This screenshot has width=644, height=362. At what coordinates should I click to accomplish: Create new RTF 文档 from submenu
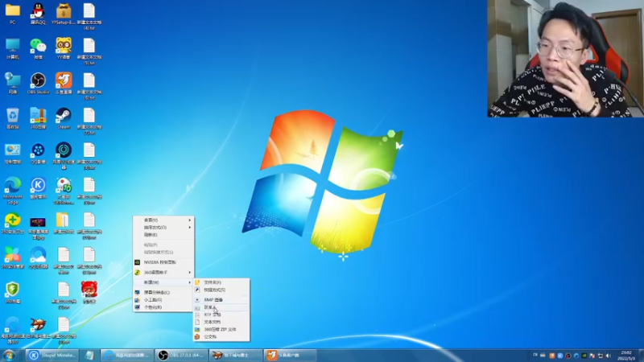coord(221,315)
